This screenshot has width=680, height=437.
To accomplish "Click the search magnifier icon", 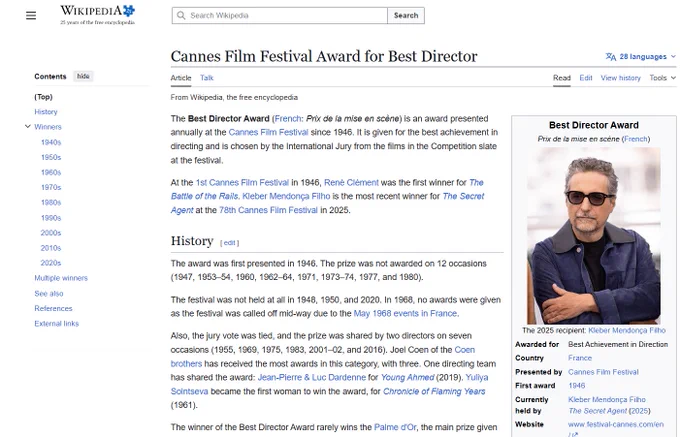I will 181,16.
